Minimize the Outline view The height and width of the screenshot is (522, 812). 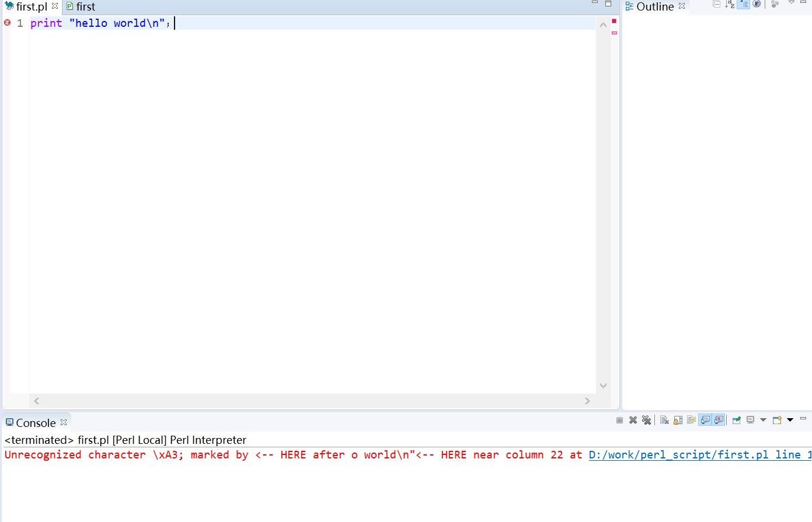click(x=803, y=3)
